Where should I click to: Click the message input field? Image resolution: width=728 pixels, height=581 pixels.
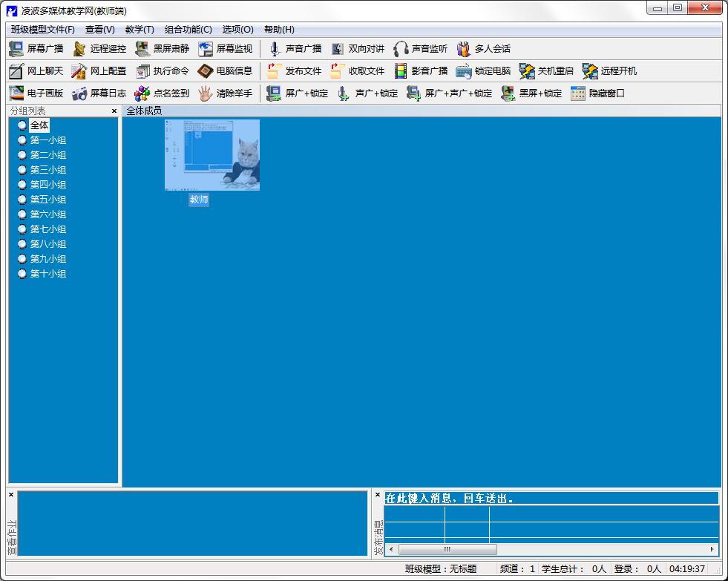(x=551, y=498)
